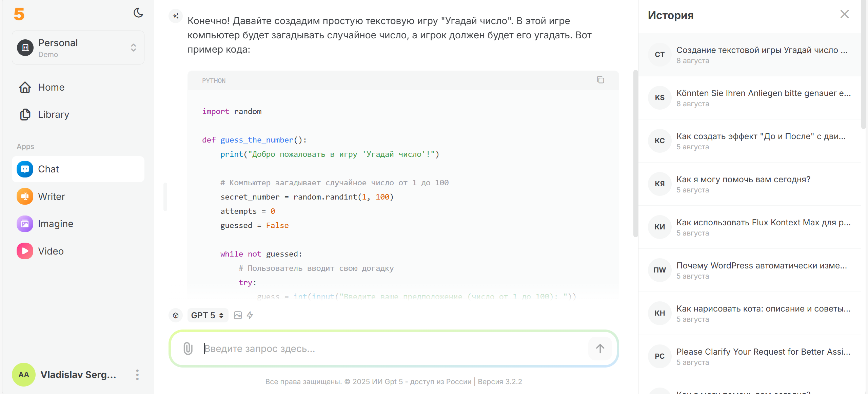Expand the Personal Demo workspace switcher
The height and width of the screenshot is (394, 868).
pos(78,48)
